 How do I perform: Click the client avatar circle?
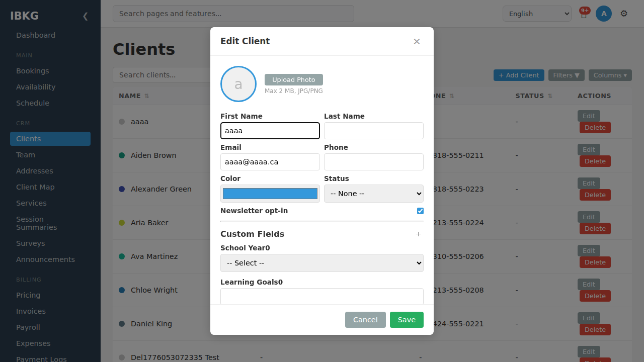(238, 84)
